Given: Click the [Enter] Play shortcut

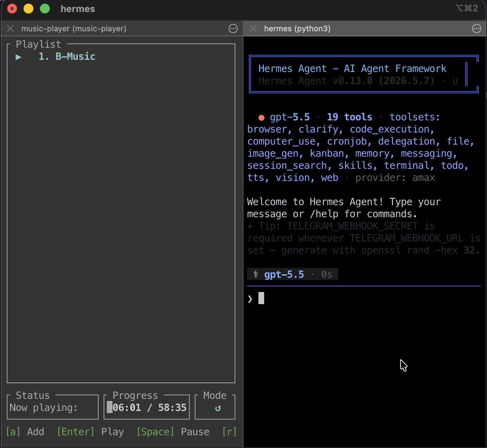Looking at the screenshot, I should click(x=90, y=432).
